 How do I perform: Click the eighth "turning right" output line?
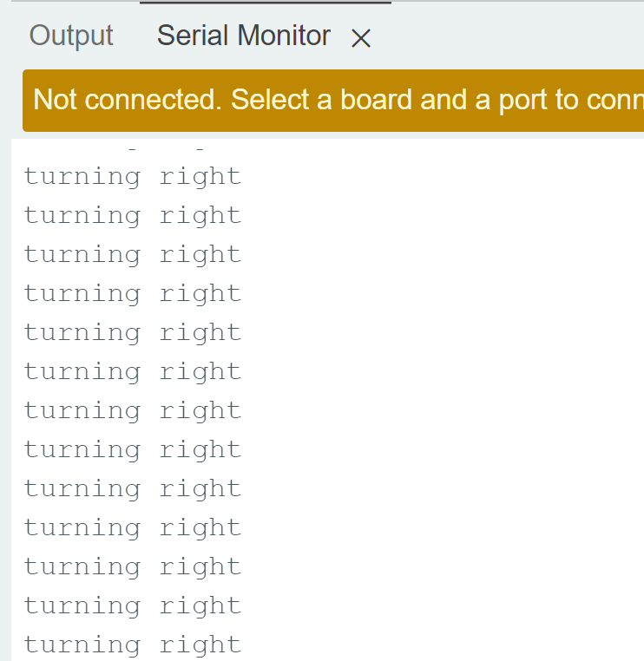click(132, 450)
